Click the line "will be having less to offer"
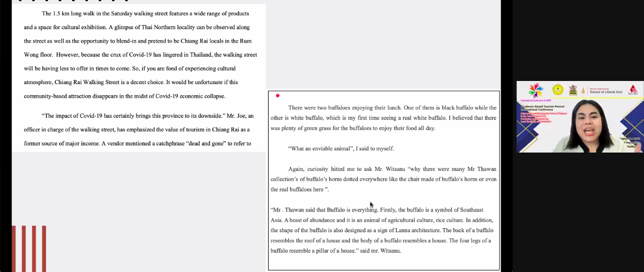 click(130, 69)
